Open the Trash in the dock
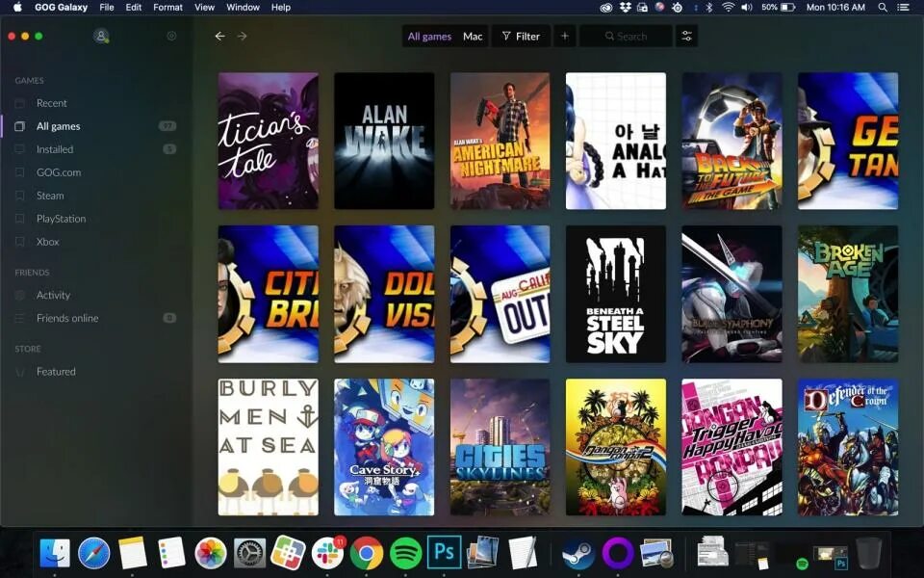Screen dimensions: 924x578 [868, 553]
